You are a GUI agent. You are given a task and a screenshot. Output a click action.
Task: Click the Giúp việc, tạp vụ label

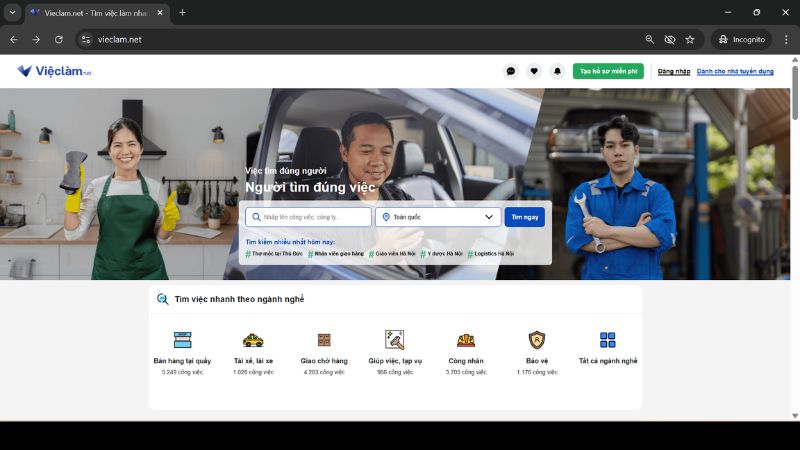coord(395,361)
